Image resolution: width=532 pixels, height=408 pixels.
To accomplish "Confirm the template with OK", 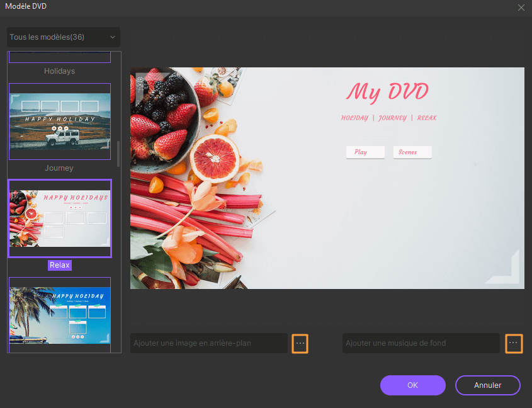I will click(x=412, y=385).
